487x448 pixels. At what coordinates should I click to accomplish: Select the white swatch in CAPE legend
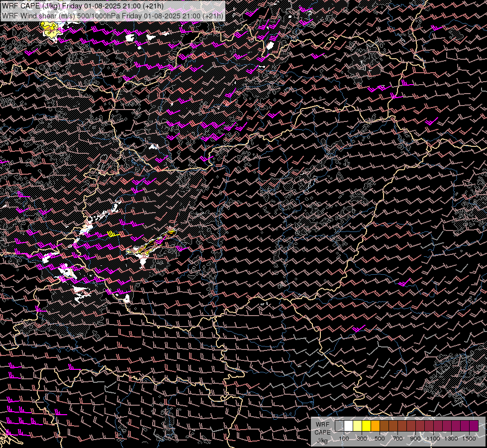[349, 426]
